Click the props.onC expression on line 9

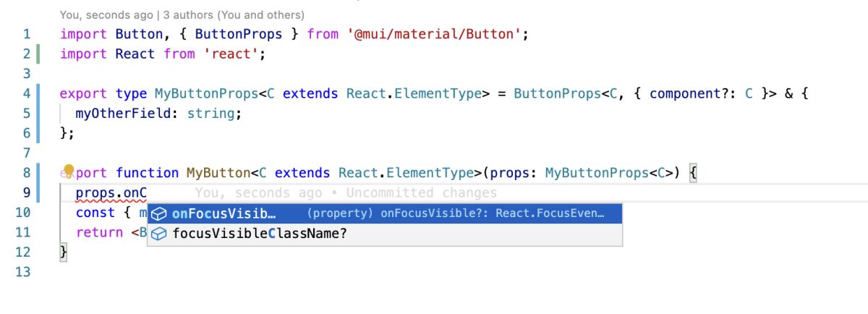pos(111,193)
